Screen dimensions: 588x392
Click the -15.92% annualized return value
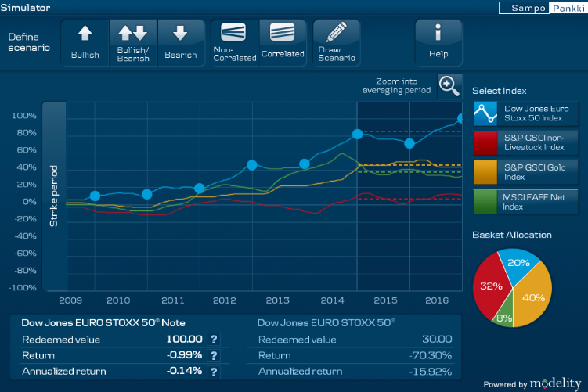(x=431, y=372)
